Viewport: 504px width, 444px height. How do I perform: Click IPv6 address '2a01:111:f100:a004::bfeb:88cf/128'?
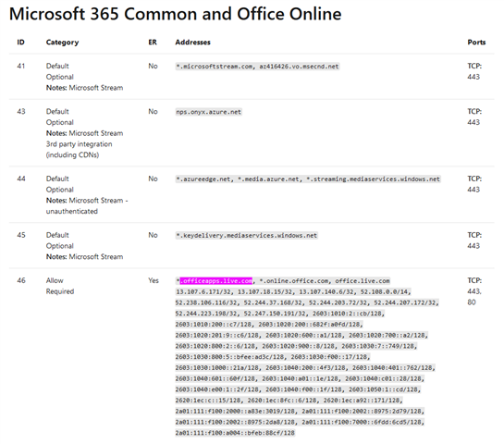[235, 434]
